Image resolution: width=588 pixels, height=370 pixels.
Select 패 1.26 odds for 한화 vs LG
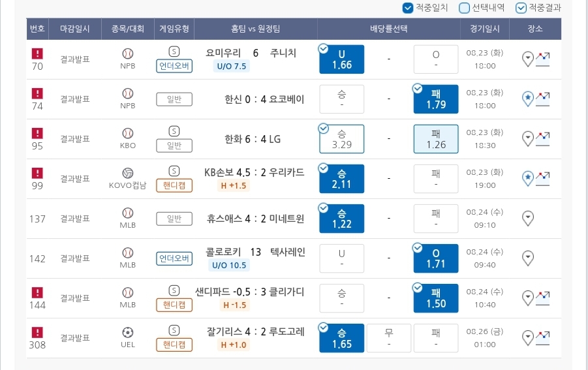pos(436,139)
